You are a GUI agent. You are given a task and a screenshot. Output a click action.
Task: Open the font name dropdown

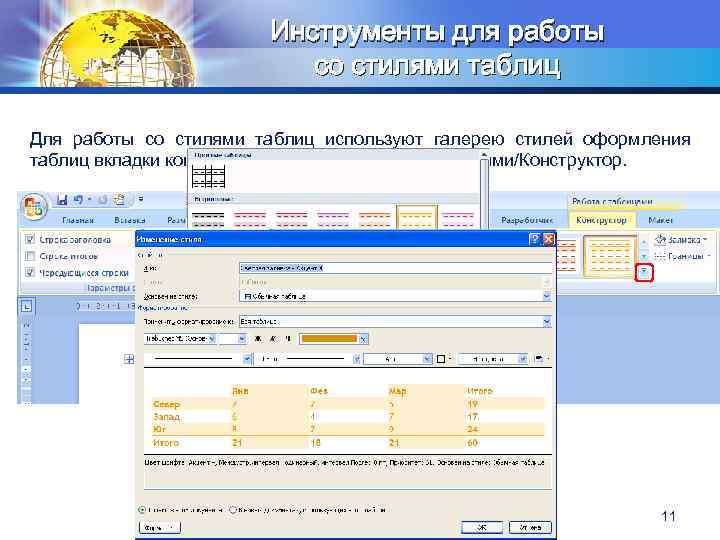click(x=212, y=339)
